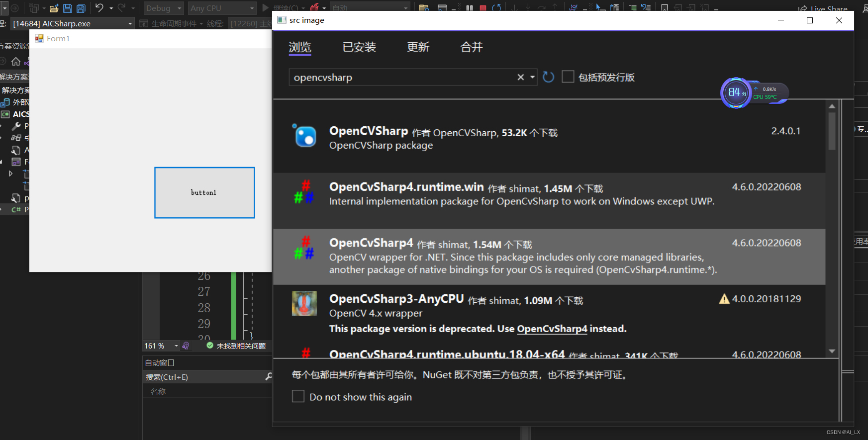Switch to the 已安装 (Installed) tab

[359, 47]
